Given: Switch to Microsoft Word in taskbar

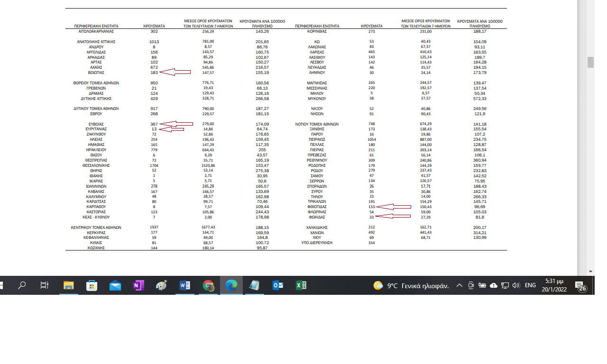Looking at the screenshot, I should point(185,285).
